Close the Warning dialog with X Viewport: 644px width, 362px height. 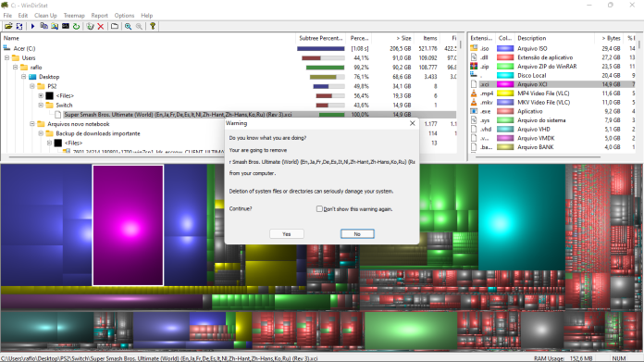[x=413, y=123]
